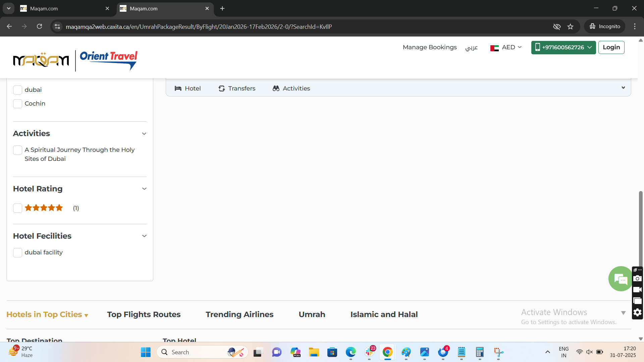Open Chrome from Windows taskbar

point(387,352)
